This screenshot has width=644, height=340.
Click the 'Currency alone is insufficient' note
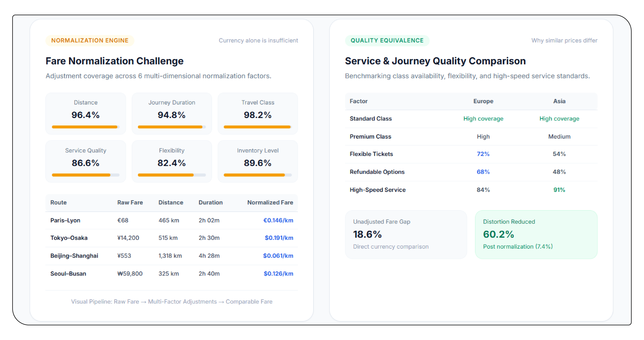tap(258, 41)
